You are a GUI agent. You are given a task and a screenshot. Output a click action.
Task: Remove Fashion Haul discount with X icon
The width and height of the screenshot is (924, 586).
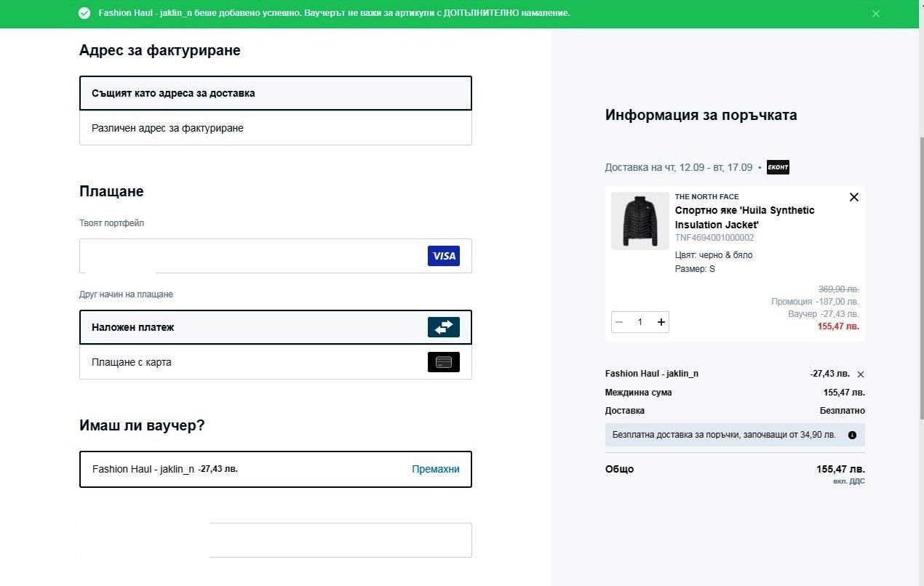point(861,374)
